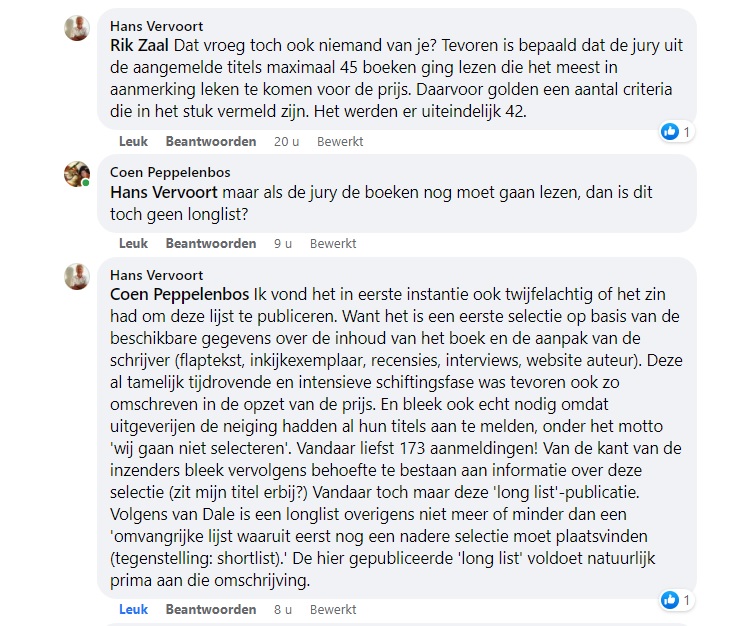
Task: View edit history via Bewerkt on first comment
Action: tap(340, 141)
